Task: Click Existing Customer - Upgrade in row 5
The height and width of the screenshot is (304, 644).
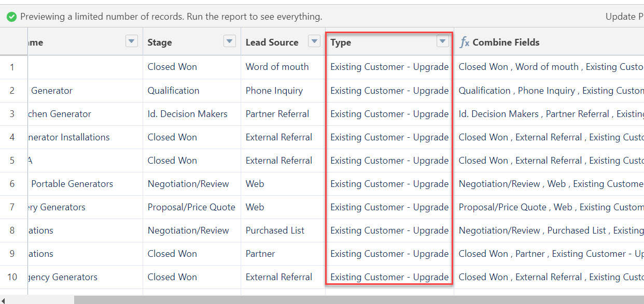Action: [388, 160]
